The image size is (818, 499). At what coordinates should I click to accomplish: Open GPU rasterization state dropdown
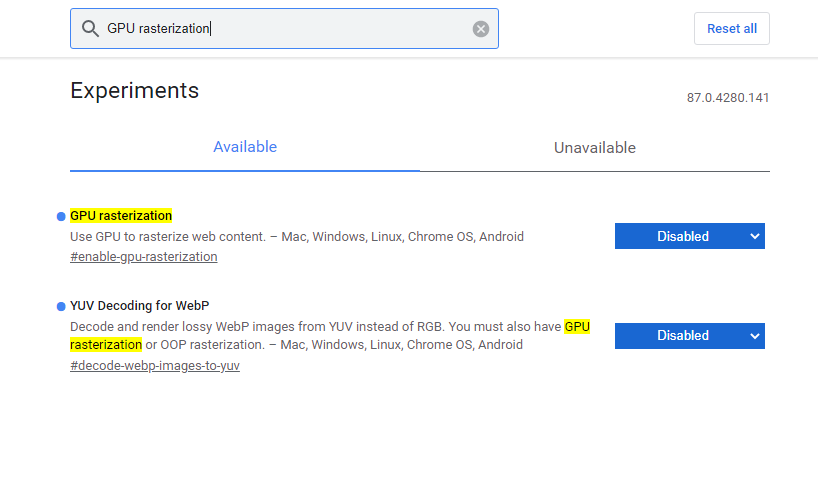pyautogui.click(x=690, y=236)
